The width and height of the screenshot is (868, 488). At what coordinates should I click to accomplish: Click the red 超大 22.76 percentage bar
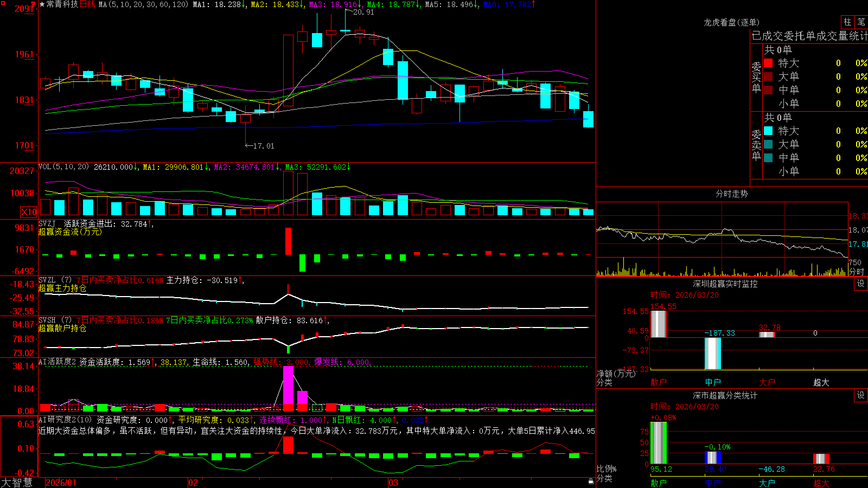pyautogui.click(x=821, y=459)
